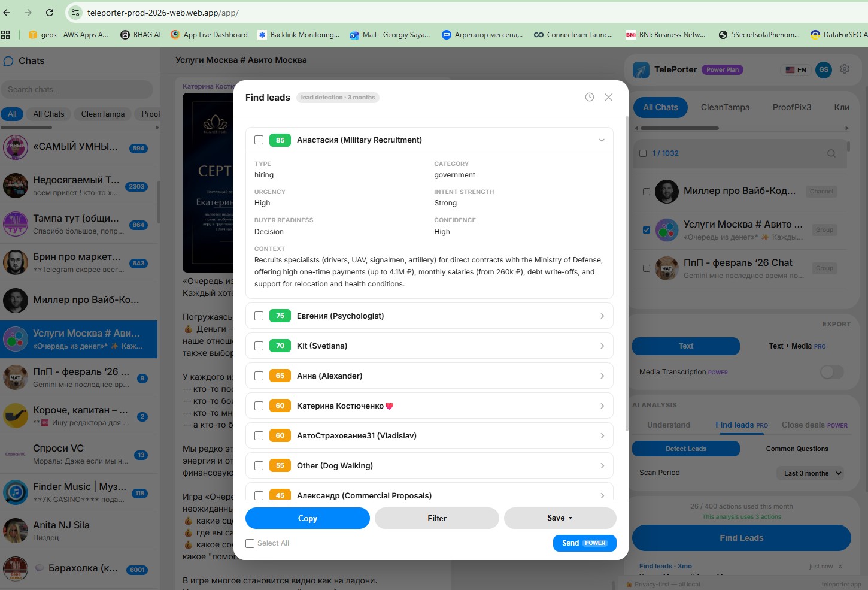Open the Save button dropdown arrow

pyautogui.click(x=570, y=518)
